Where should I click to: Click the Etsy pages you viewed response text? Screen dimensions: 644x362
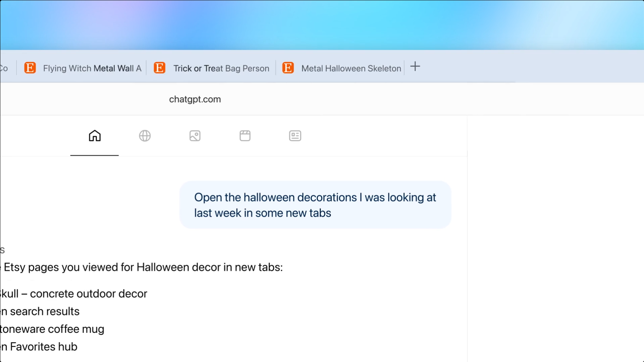click(x=143, y=267)
